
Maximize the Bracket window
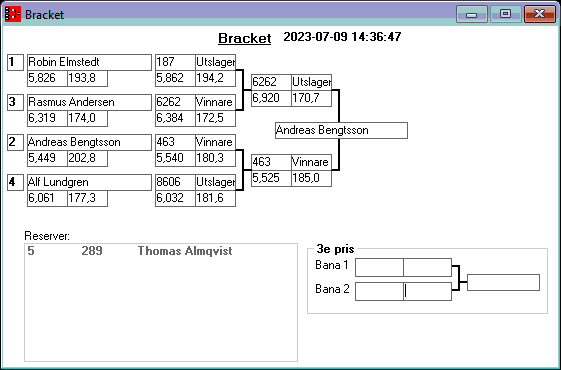pos(505,14)
